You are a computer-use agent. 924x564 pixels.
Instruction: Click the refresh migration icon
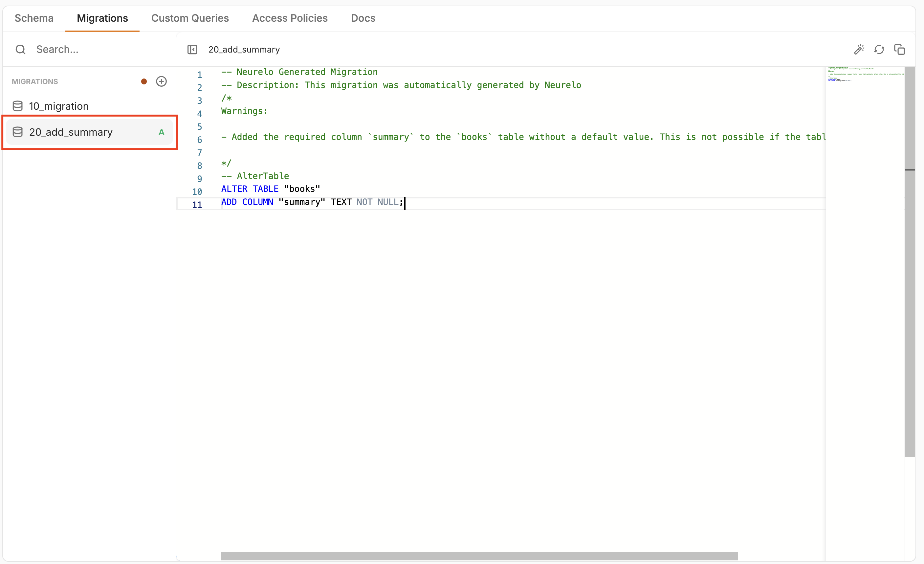click(x=879, y=50)
